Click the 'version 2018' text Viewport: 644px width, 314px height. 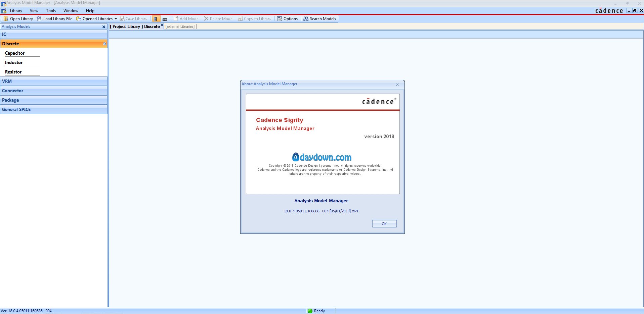(379, 137)
